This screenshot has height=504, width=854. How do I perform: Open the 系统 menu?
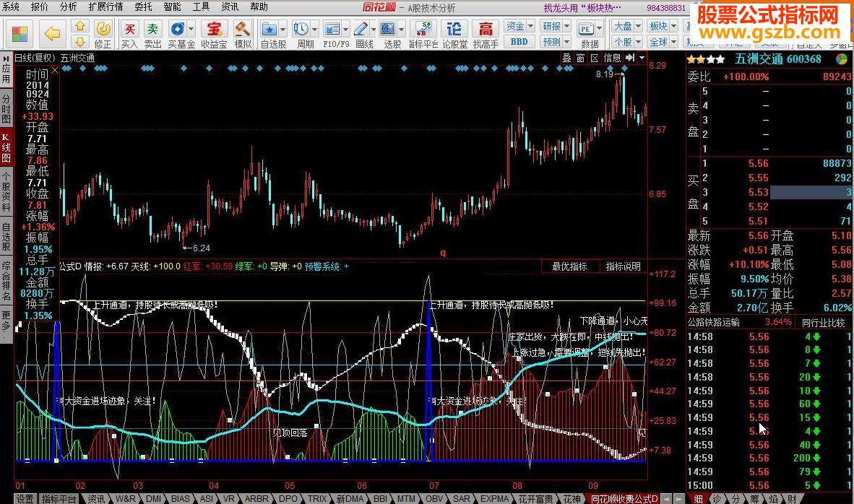(x=10, y=6)
